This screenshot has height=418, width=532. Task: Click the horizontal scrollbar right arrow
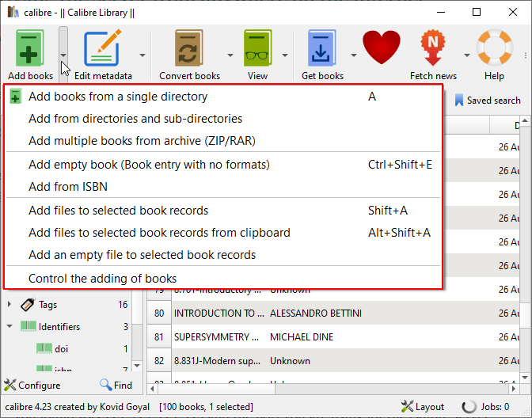[x=514, y=389]
